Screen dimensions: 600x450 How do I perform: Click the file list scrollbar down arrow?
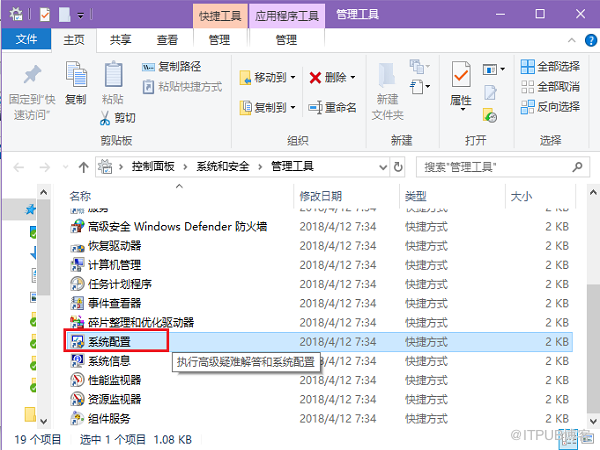(593, 421)
